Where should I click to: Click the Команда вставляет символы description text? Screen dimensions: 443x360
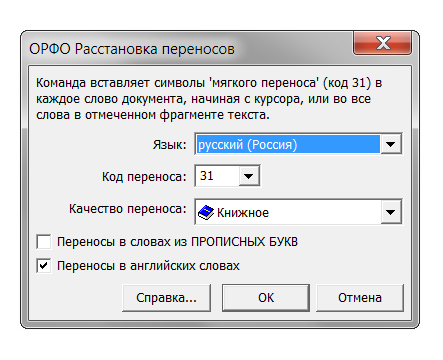pos(209,99)
